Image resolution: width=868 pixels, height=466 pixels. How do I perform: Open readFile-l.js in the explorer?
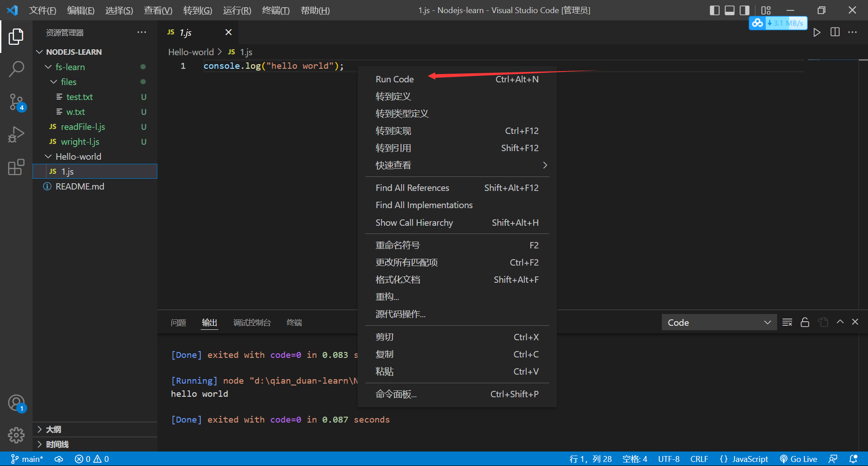pyautogui.click(x=95, y=127)
